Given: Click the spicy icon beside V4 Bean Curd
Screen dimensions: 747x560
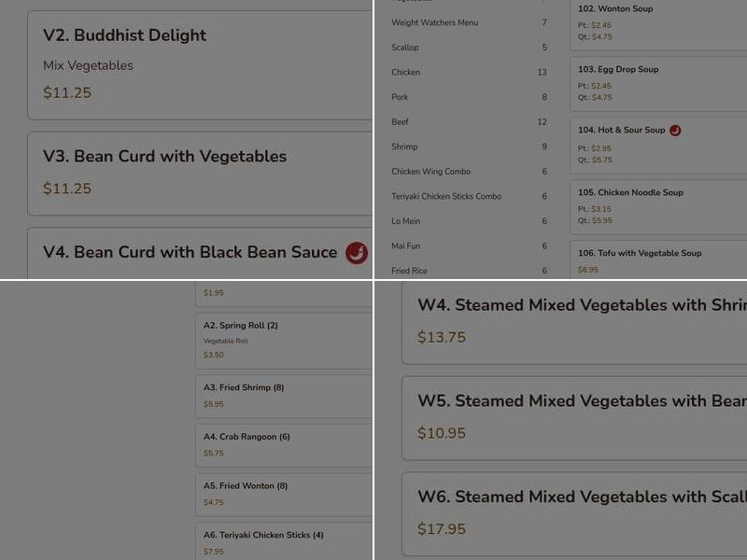Looking at the screenshot, I should click(356, 253).
